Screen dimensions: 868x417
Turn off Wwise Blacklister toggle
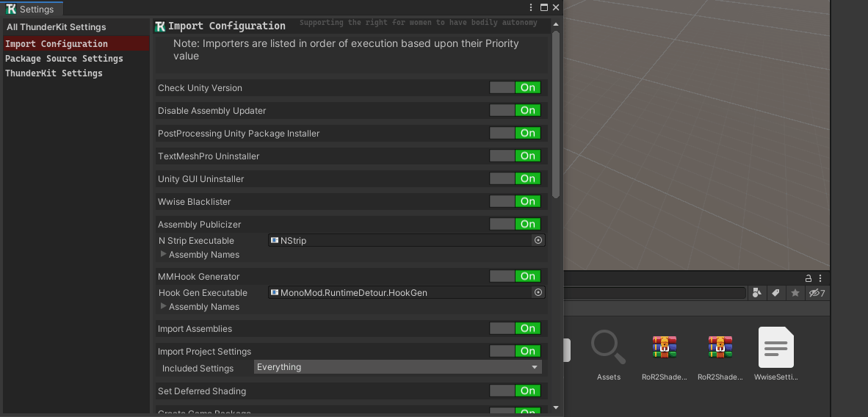pos(516,201)
